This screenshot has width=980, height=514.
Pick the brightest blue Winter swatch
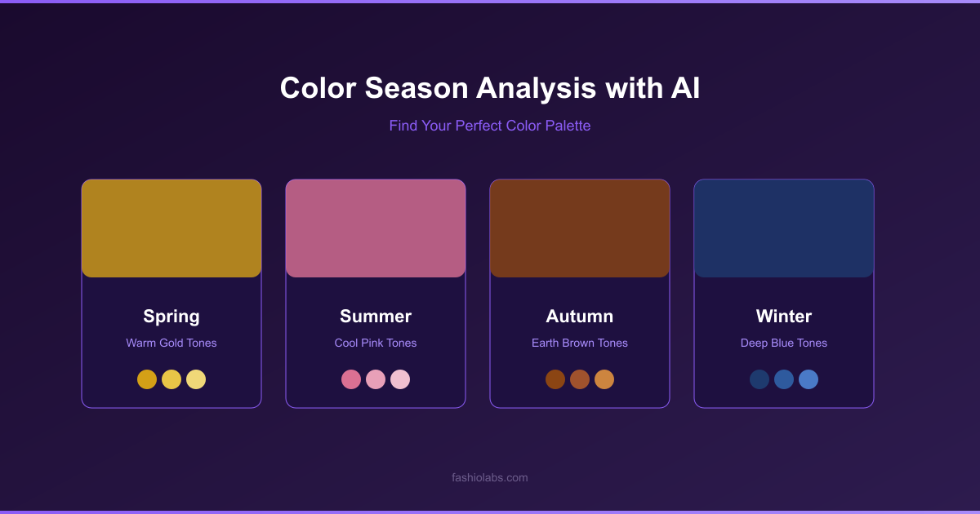[808, 379]
